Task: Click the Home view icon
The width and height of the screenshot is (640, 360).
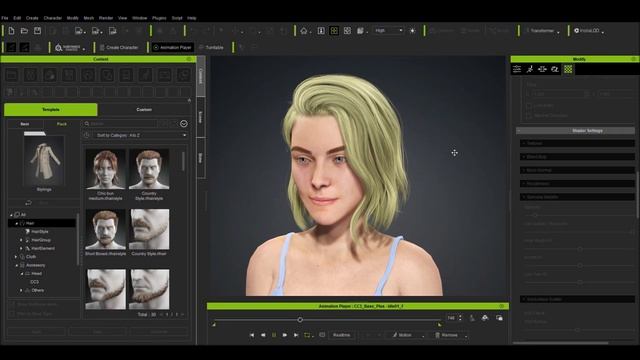Action: pos(304,31)
